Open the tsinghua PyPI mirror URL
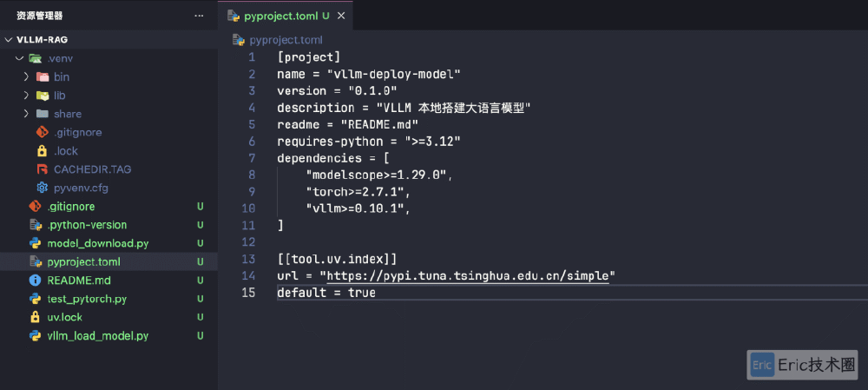The height and width of the screenshot is (390, 868). coord(468,276)
